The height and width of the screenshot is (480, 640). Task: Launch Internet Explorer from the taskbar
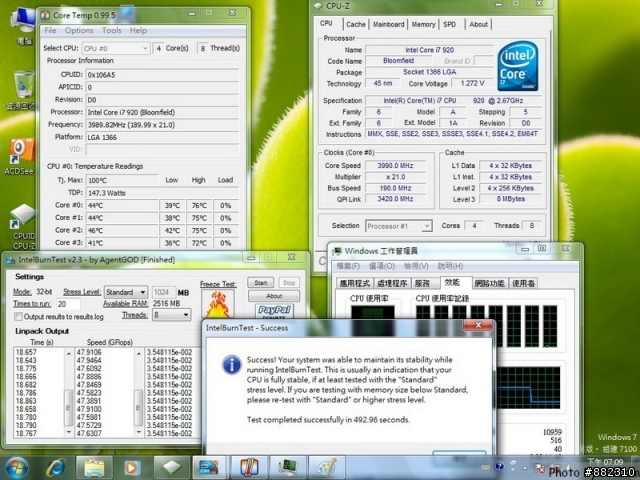click(56, 467)
